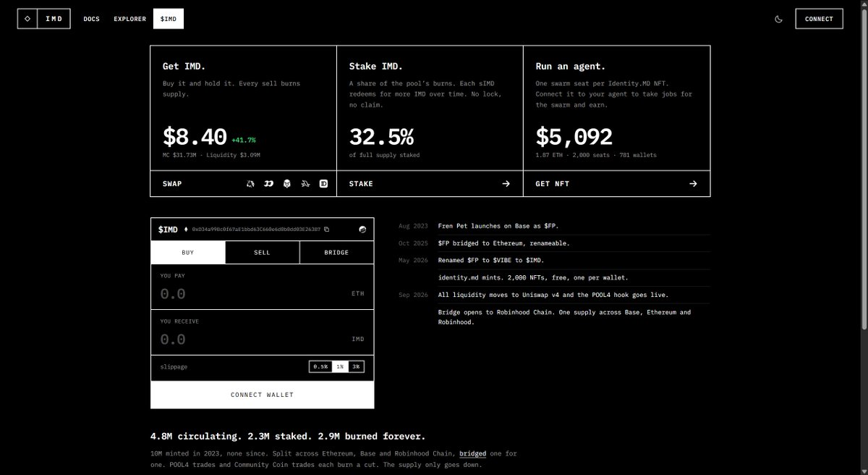Image resolution: width=868 pixels, height=475 pixels.
Task: Click the contract address 0x034a998c… text
Action: [x=256, y=230]
